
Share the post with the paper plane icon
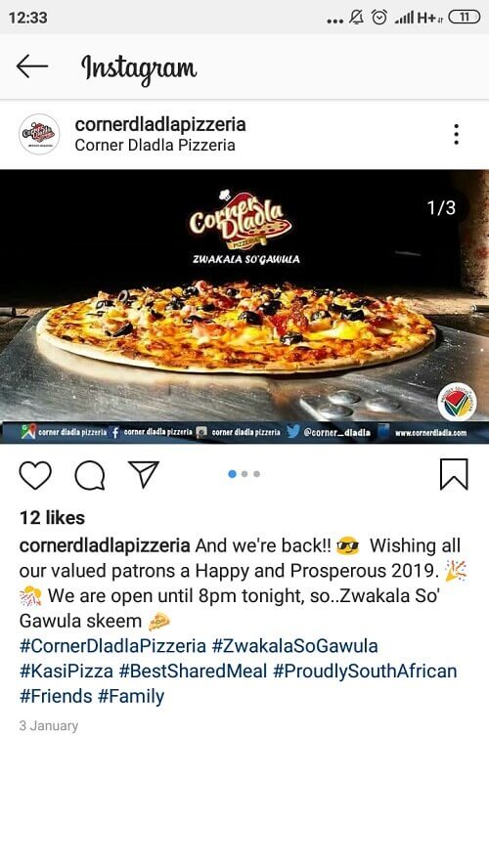pos(144,474)
